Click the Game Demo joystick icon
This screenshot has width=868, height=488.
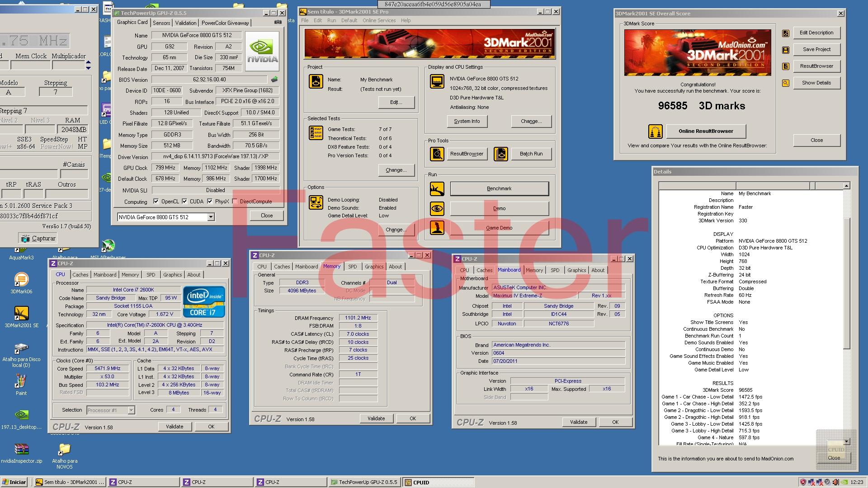click(437, 228)
